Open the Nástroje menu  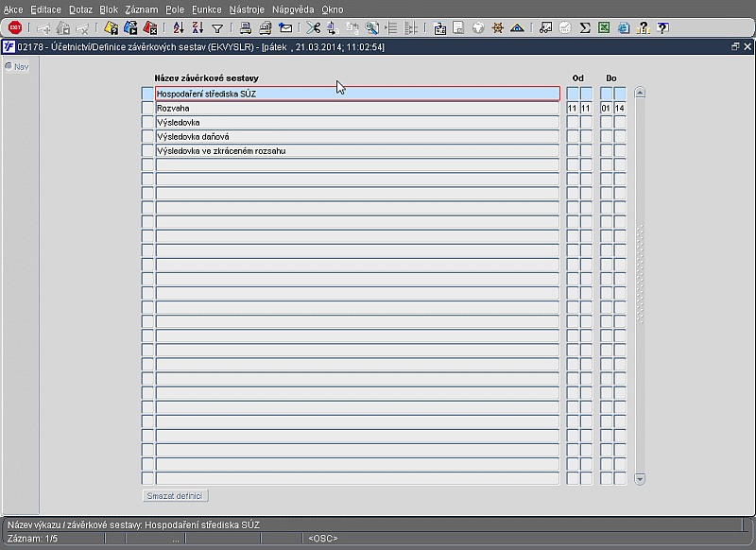(247, 9)
